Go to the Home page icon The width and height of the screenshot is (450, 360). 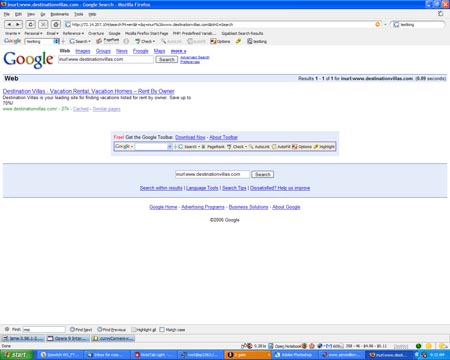coord(56,24)
